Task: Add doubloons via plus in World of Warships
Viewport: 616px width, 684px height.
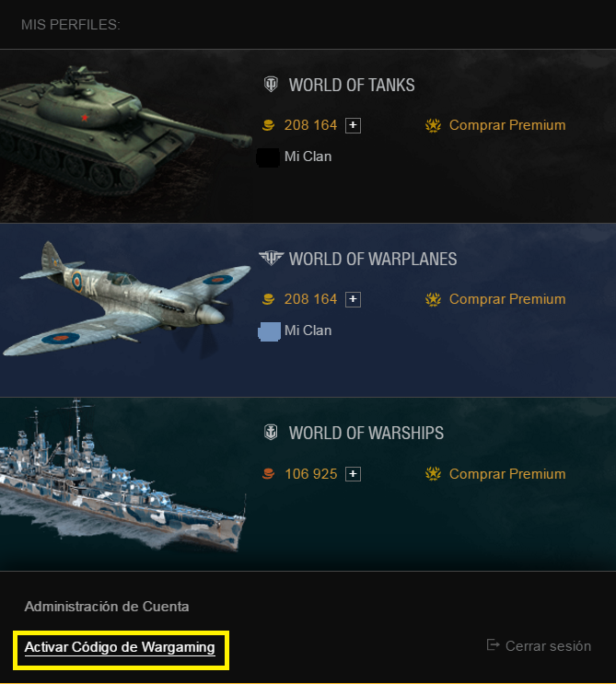Action: point(353,474)
